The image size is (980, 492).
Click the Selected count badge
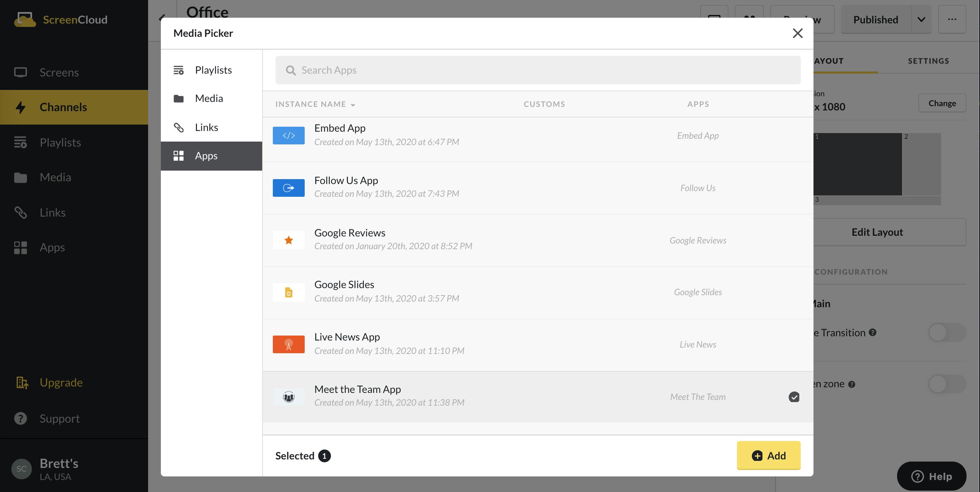[324, 456]
